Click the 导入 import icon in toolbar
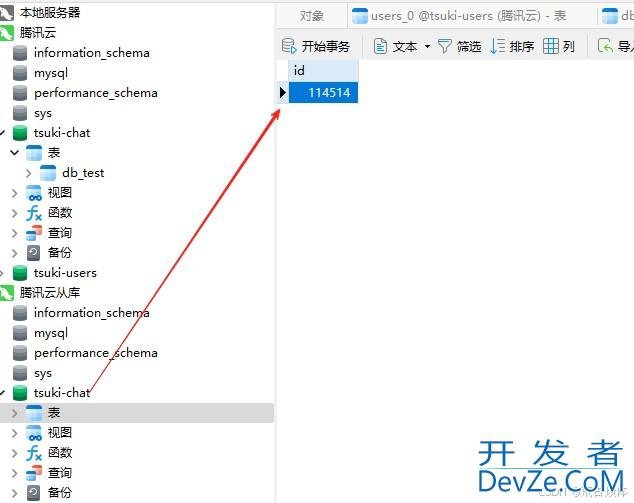The height and width of the screenshot is (503, 634). 605,46
